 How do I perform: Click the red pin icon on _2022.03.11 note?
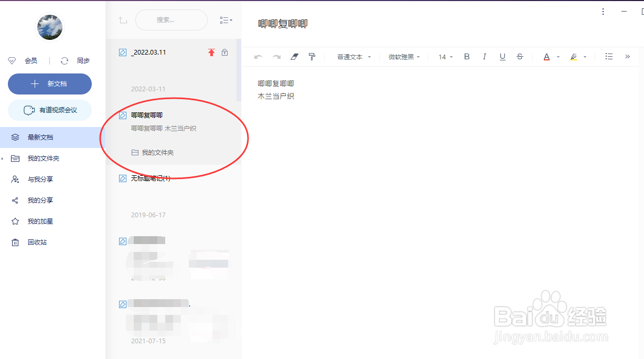coord(211,52)
